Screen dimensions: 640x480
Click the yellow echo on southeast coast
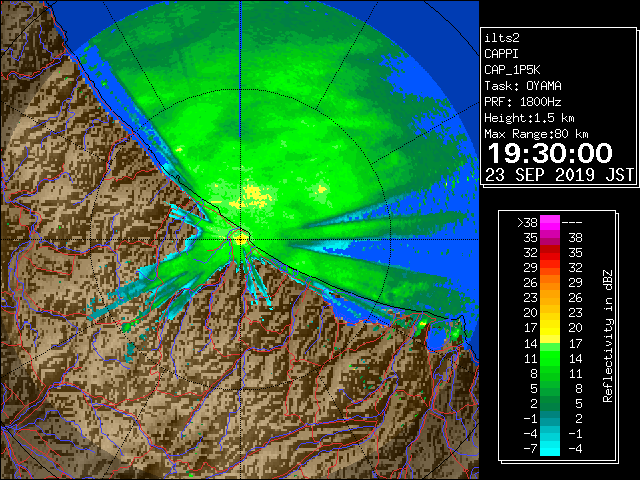coord(422,324)
